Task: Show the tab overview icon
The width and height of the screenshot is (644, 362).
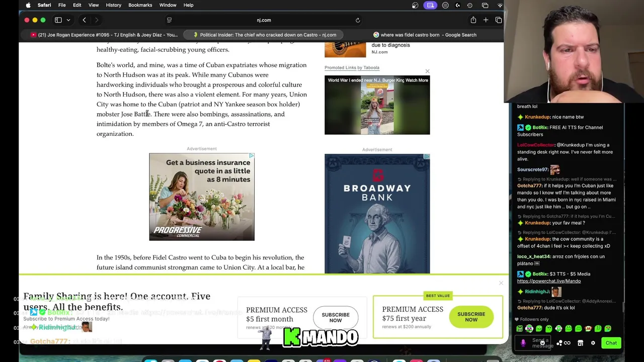Action: tap(498, 20)
